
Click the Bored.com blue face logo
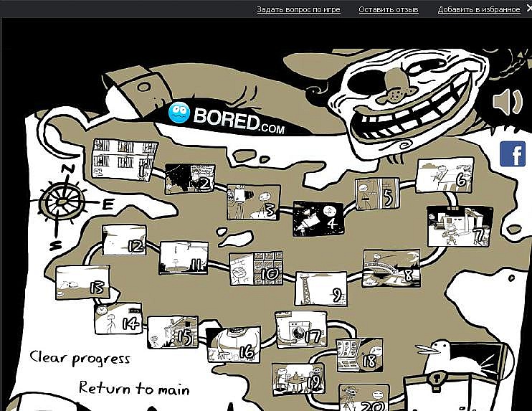point(179,113)
